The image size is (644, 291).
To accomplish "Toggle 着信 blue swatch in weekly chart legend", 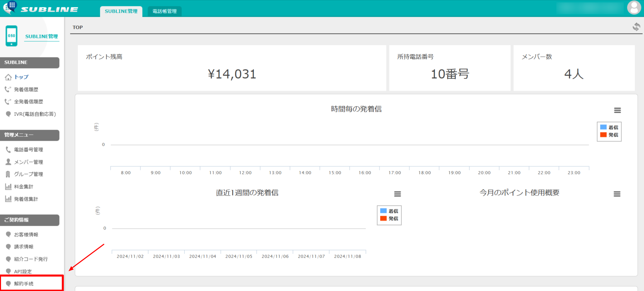I will pos(383,211).
